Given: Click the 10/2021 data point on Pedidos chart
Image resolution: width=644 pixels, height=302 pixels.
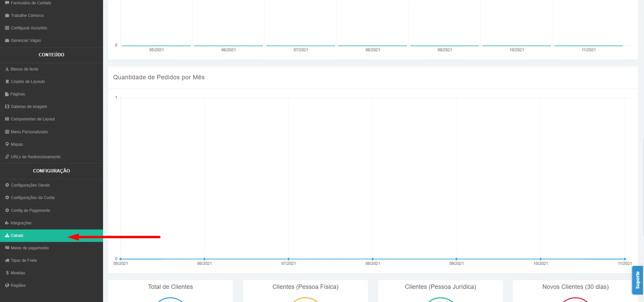Looking at the screenshot, I should [541, 259].
